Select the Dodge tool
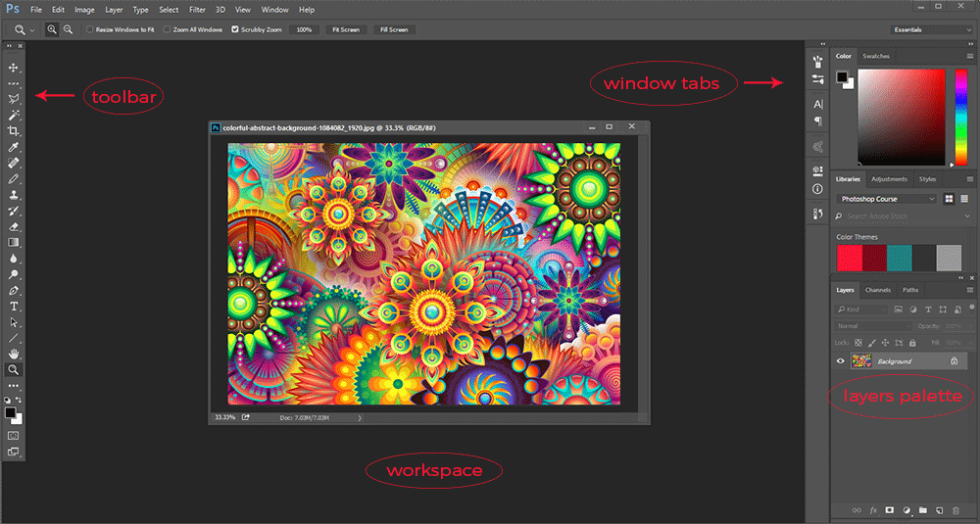The width and height of the screenshot is (980, 524). pos(13,274)
